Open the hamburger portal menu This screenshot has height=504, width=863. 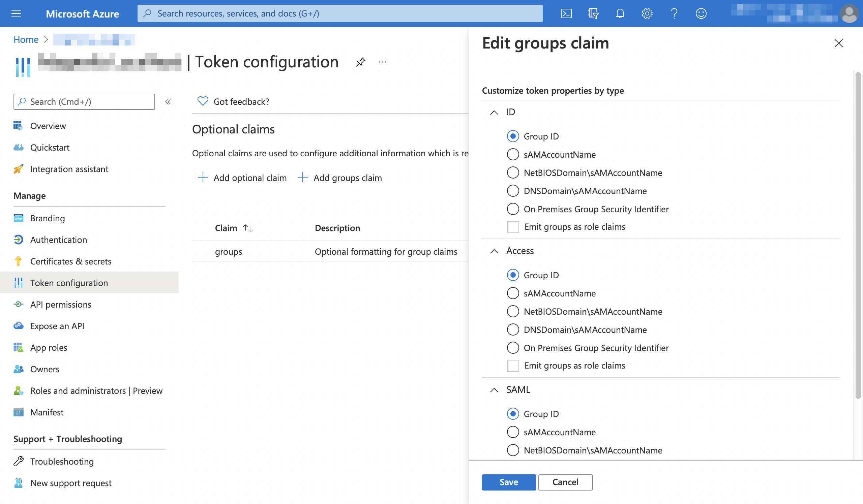tap(16, 14)
